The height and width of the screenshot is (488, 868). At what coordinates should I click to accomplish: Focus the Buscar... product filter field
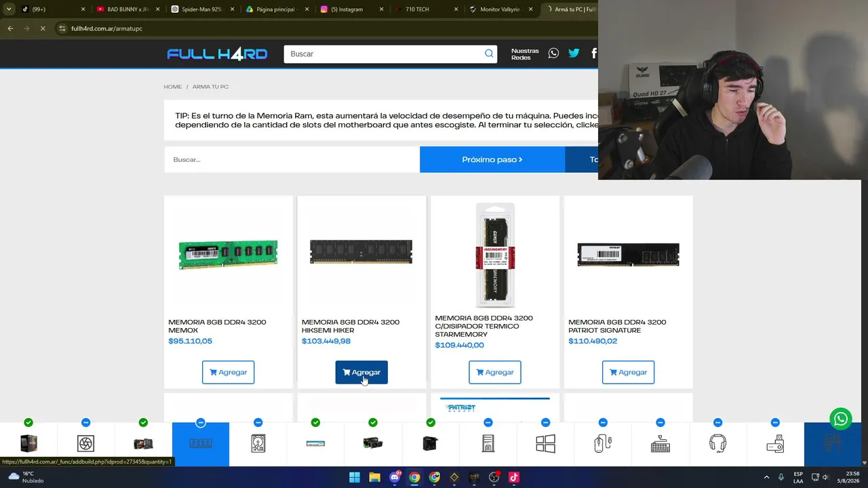click(x=292, y=159)
